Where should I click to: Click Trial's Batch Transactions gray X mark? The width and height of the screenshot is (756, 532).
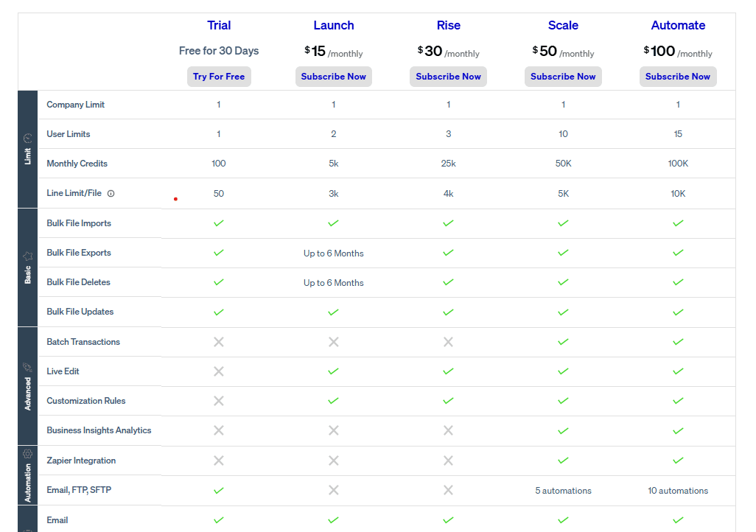(219, 342)
